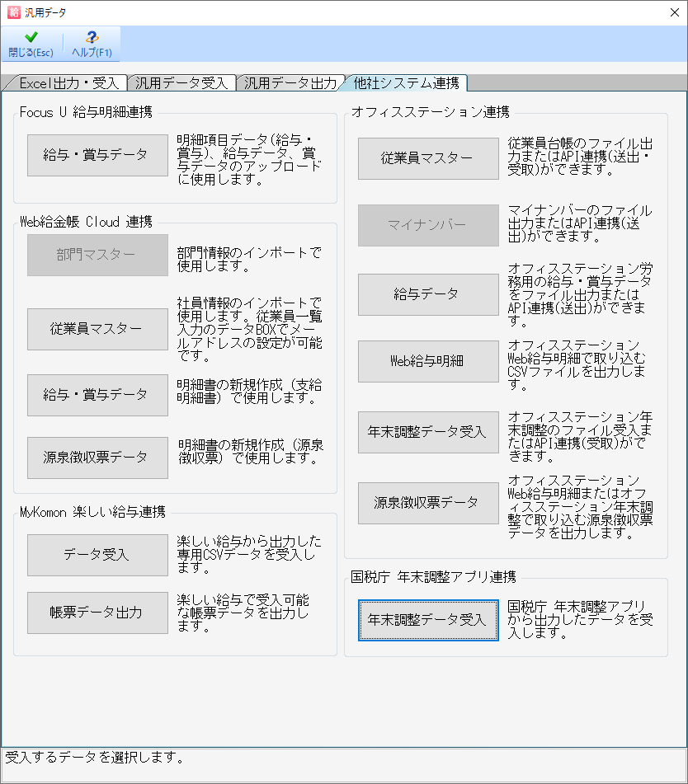Click Focus U 給与・賞与データ button
Viewport: 688px width, 784px height.
tap(97, 155)
